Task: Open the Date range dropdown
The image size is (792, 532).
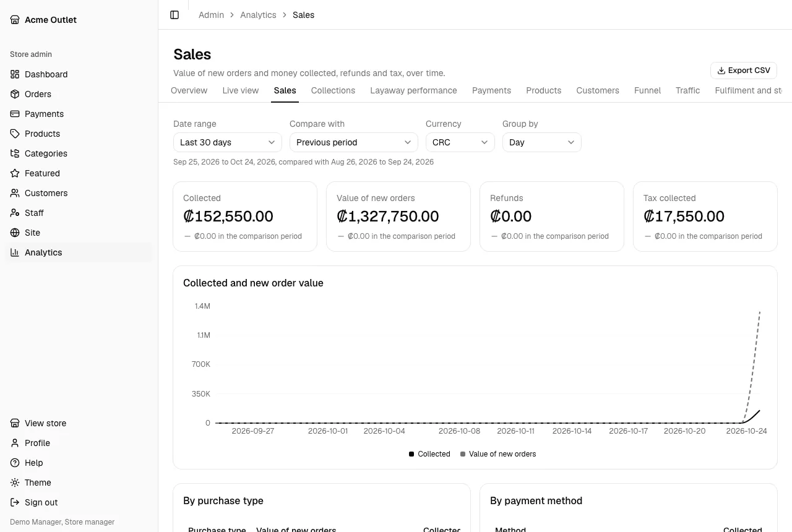Action: pyautogui.click(x=228, y=142)
